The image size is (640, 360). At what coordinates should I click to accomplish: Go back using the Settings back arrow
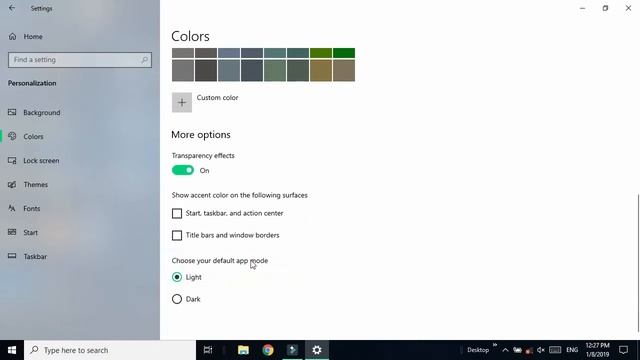coord(12,8)
